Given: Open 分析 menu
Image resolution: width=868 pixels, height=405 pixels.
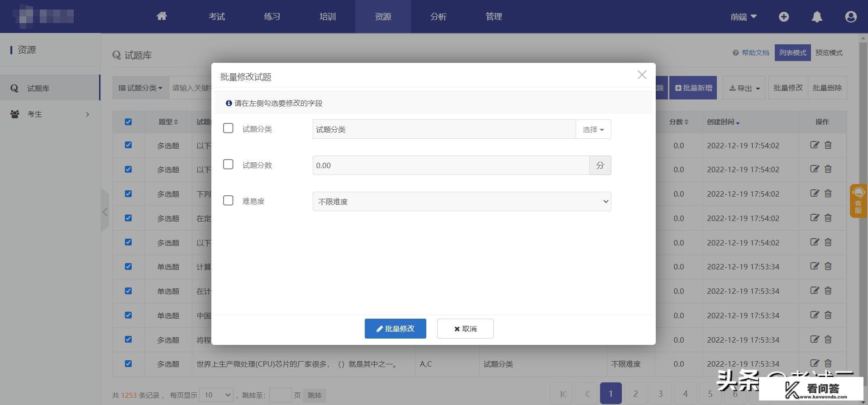Looking at the screenshot, I should click(438, 17).
